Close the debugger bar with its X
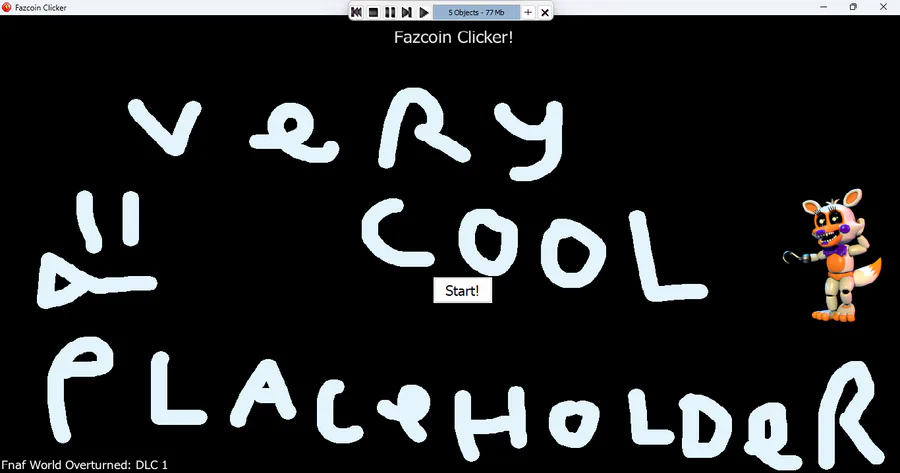The width and height of the screenshot is (900, 473). tap(545, 12)
